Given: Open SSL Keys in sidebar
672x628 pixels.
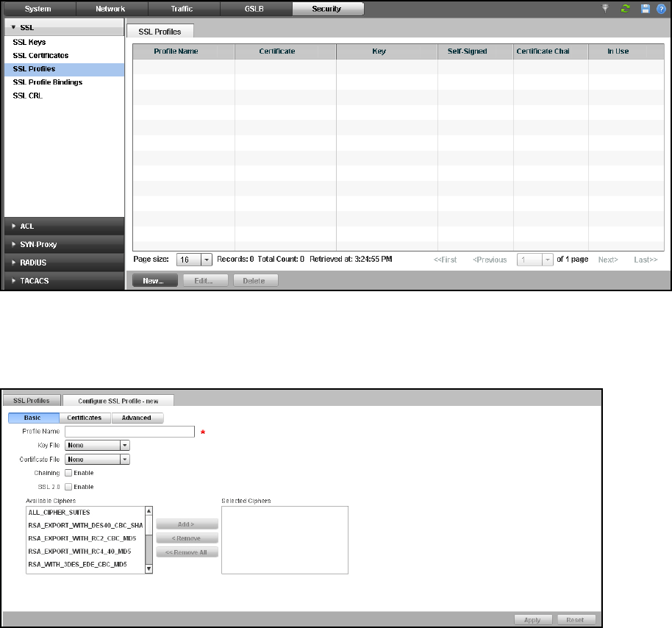Looking at the screenshot, I should tap(64, 42).
